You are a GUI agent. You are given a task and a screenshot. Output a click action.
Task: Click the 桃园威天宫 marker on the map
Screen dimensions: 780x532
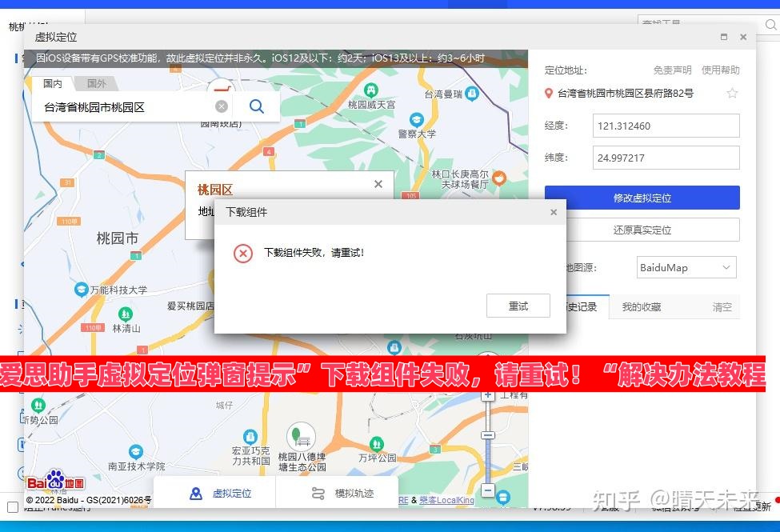point(371,90)
